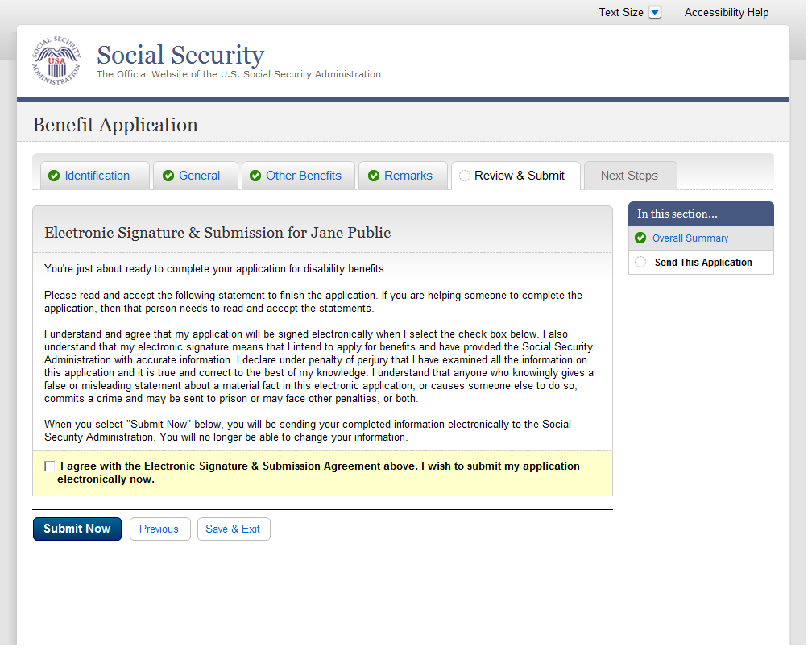Click the Previous button
812x651 pixels.
tap(159, 529)
